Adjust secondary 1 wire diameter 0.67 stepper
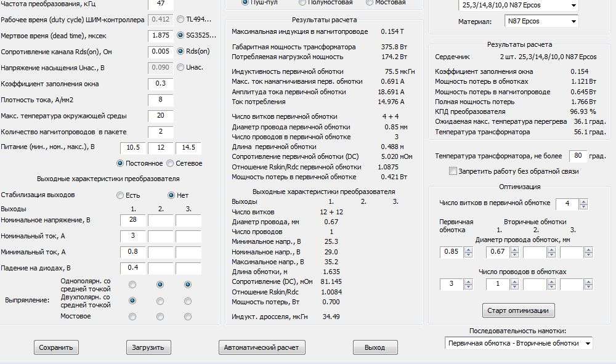 click(x=514, y=252)
